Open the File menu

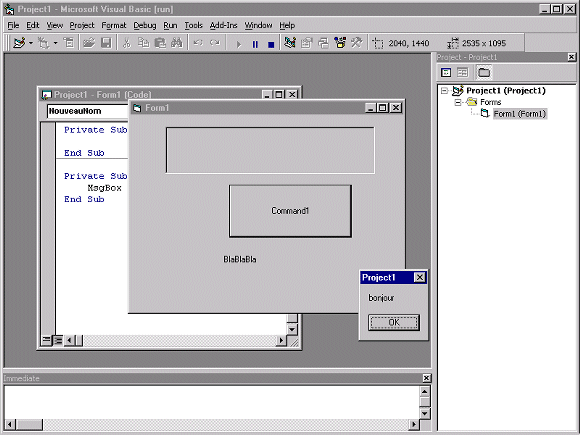coord(13,25)
